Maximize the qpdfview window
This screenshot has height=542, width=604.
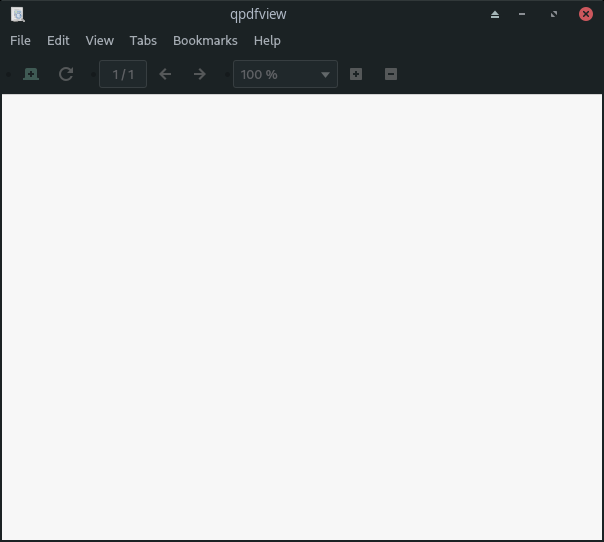(554, 14)
